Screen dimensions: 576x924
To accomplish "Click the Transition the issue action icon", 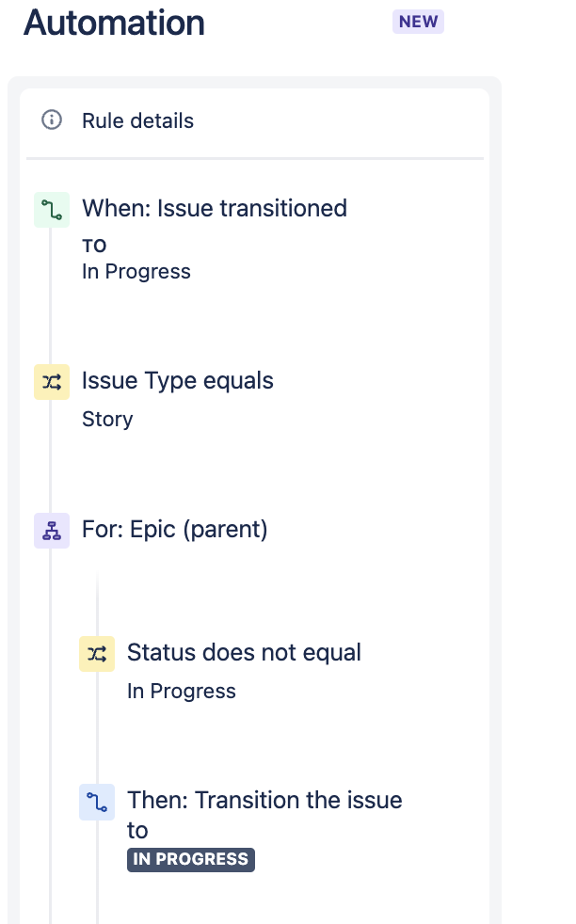I will click(97, 802).
